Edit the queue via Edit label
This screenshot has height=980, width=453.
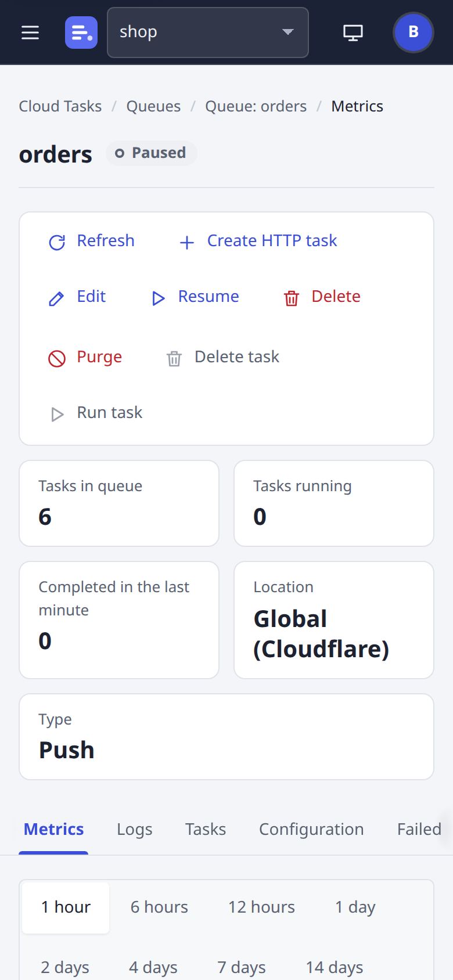[91, 296]
